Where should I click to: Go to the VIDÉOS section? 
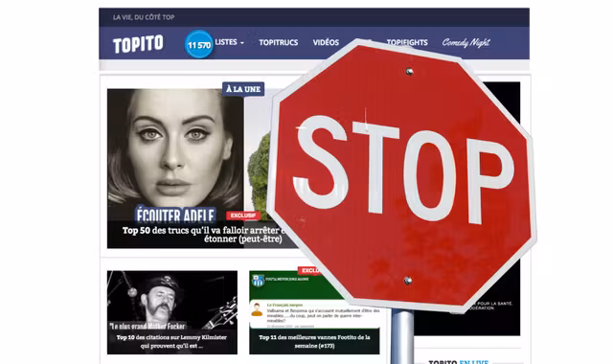[326, 42]
